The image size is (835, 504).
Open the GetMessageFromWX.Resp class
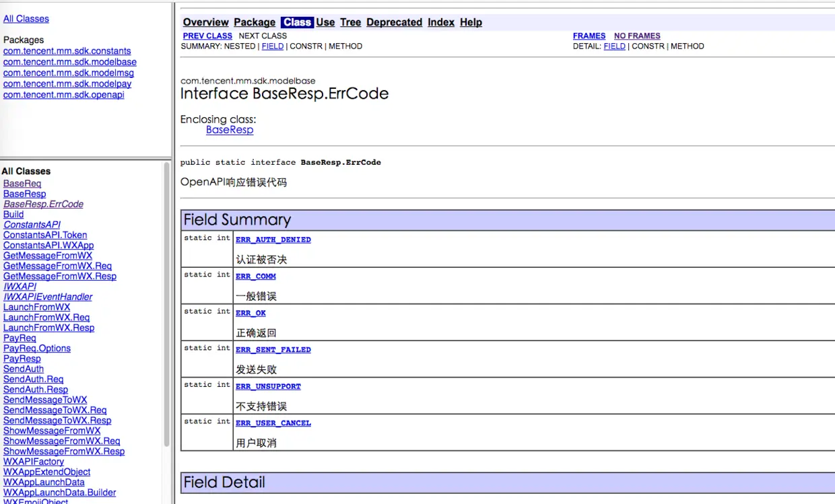pos(60,277)
